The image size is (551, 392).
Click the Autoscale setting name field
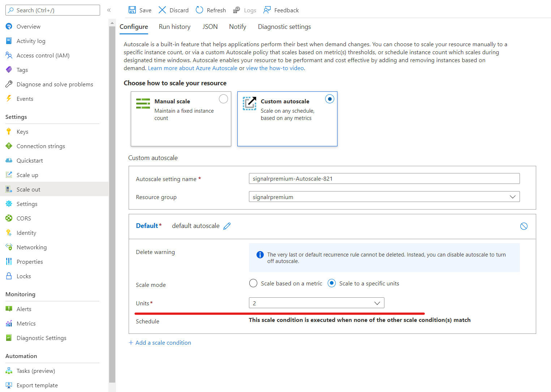click(384, 178)
